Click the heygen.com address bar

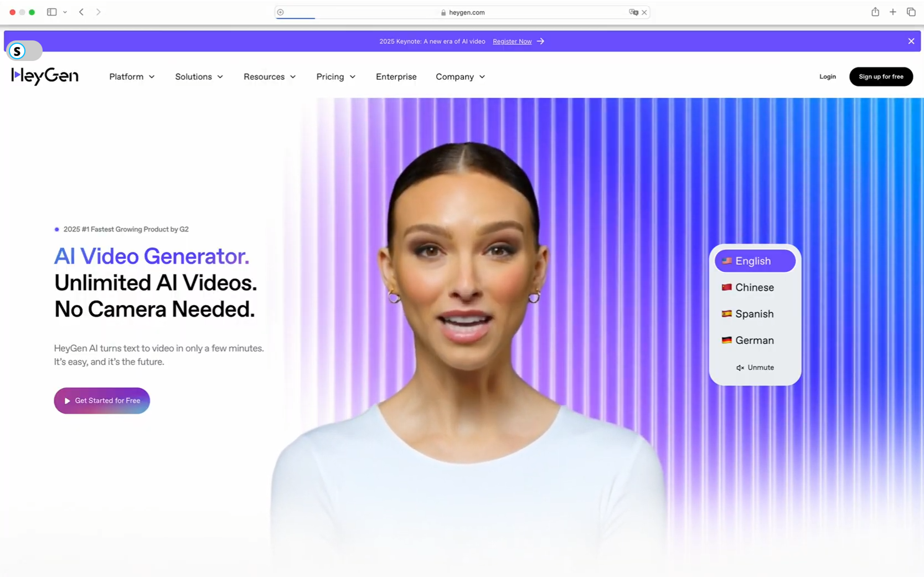click(x=462, y=12)
